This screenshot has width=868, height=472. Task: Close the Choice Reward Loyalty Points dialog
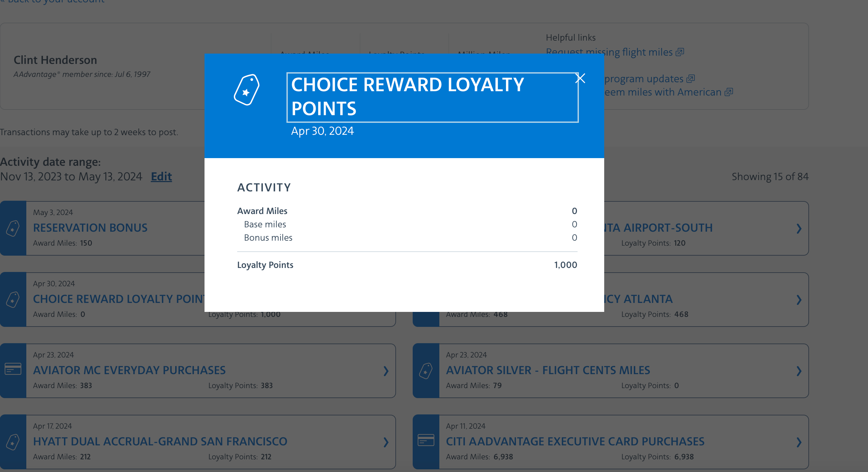click(x=580, y=78)
